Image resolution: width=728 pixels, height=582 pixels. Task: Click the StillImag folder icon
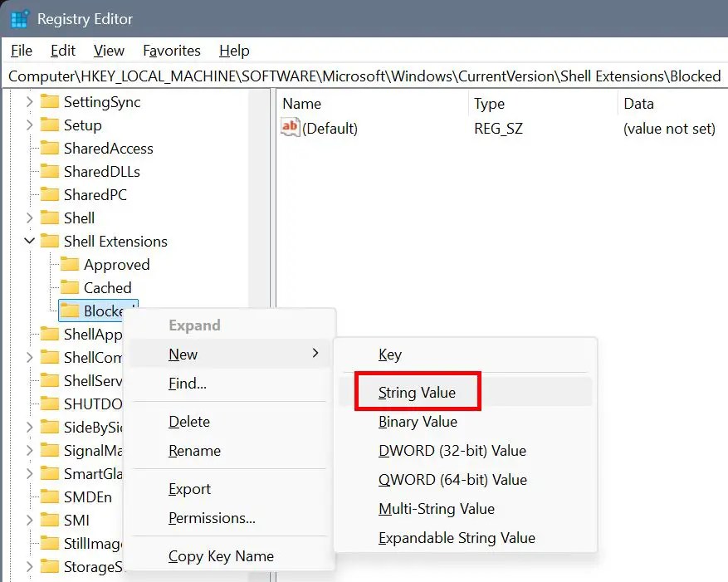[x=50, y=543]
